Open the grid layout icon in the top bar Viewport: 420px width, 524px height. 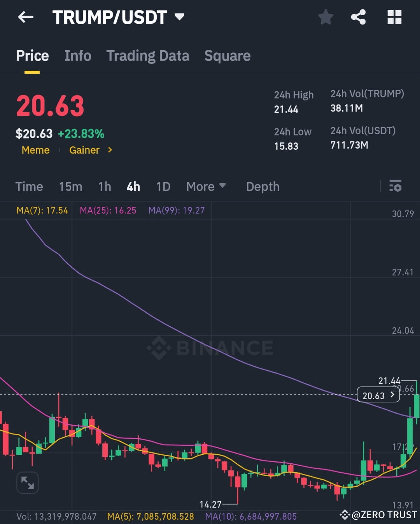point(394,17)
